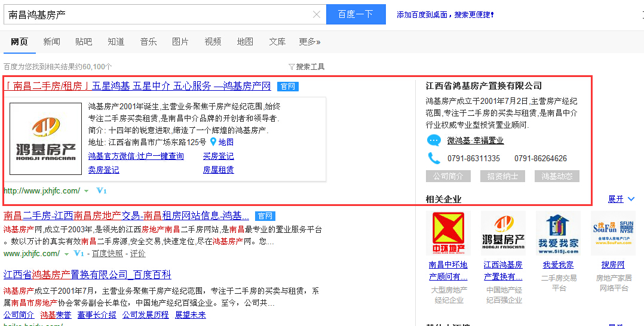Open the 鸿基荣誉 sublink
This screenshot has width=644, height=326.
56,315
